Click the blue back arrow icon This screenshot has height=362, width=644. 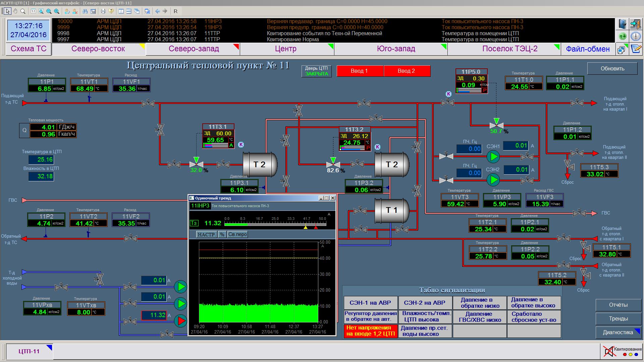tap(157, 11)
